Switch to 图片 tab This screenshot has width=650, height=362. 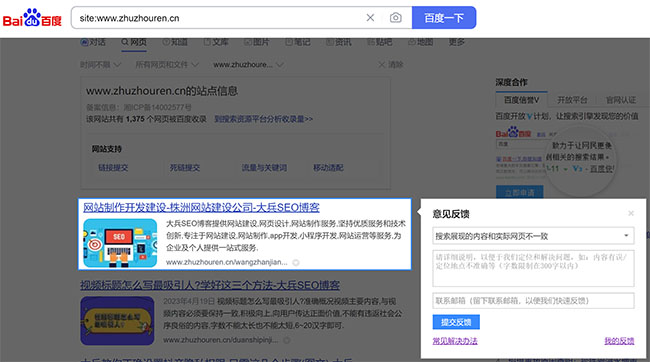[257, 42]
